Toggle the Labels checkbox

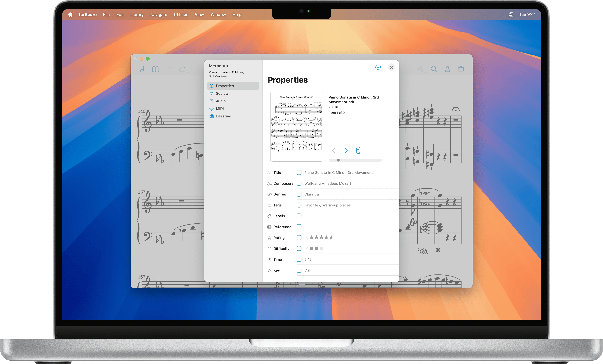click(299, 216)
